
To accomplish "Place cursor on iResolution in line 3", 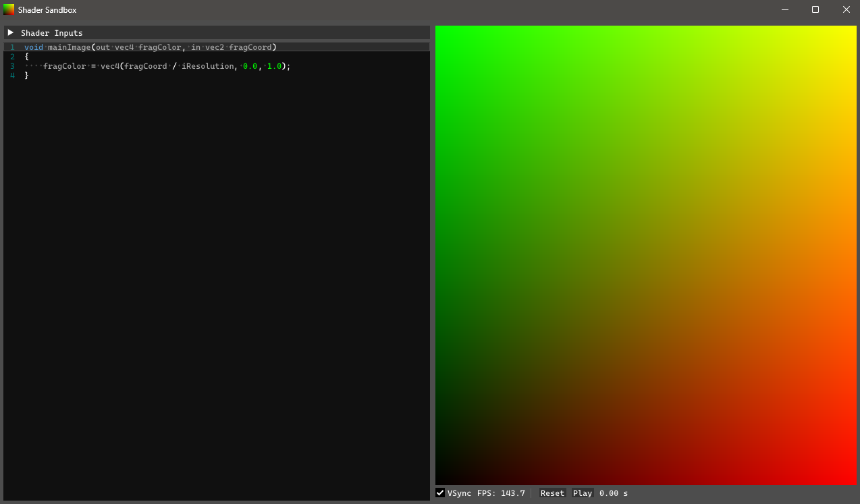I will [x=209, y=66].
